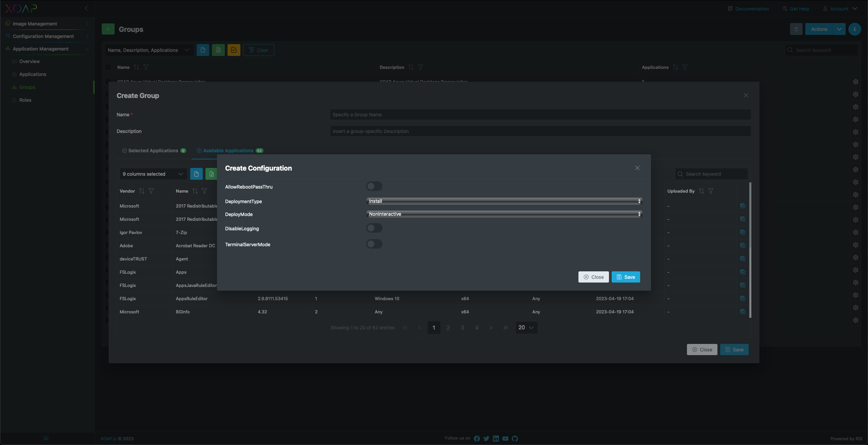This screenshot has width=868, height=445.
Task: Go to page 4 of applications
Action: (x=477, y=328)
